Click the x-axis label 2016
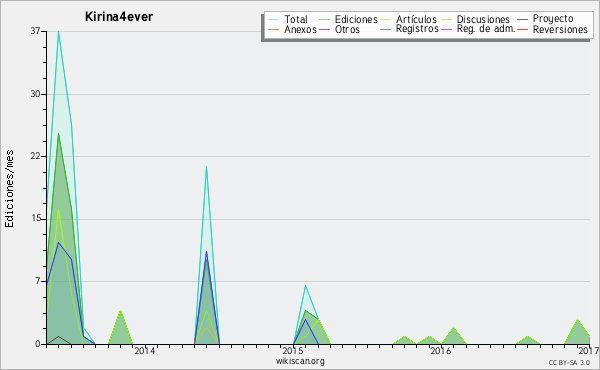Viewport: 600px width, 370px height. (441, 351)
